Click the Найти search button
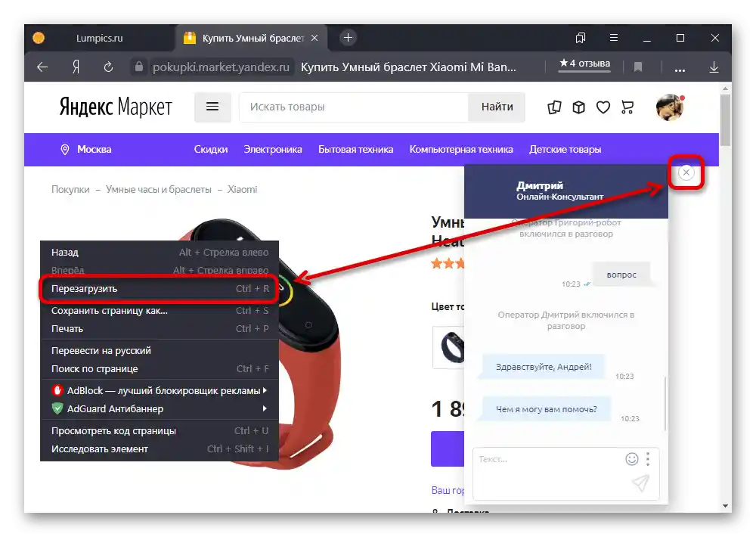This screenshot has width=756, height=537. (497, 107)
